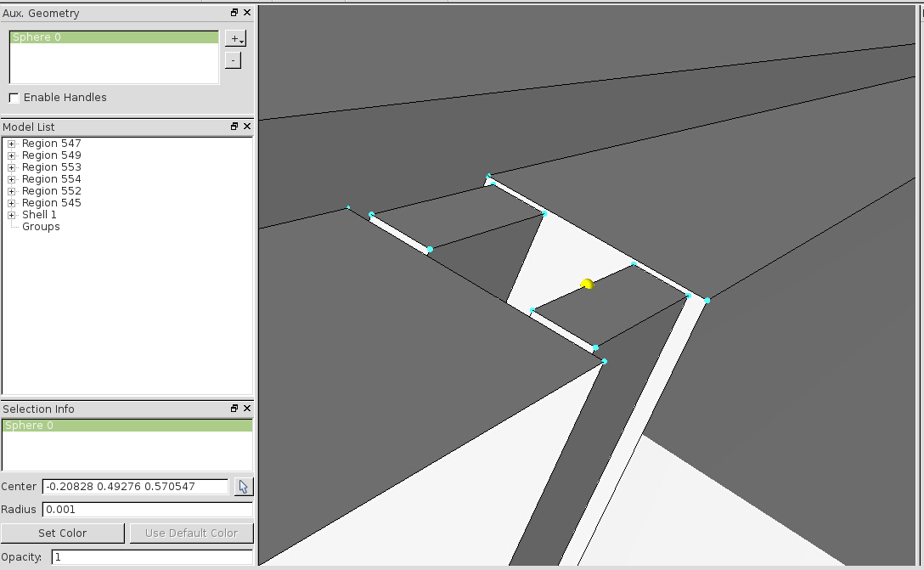Viewport: 924px width, 570px height.
Task: Expand Region 554 tree node
Action: [11, 179]
